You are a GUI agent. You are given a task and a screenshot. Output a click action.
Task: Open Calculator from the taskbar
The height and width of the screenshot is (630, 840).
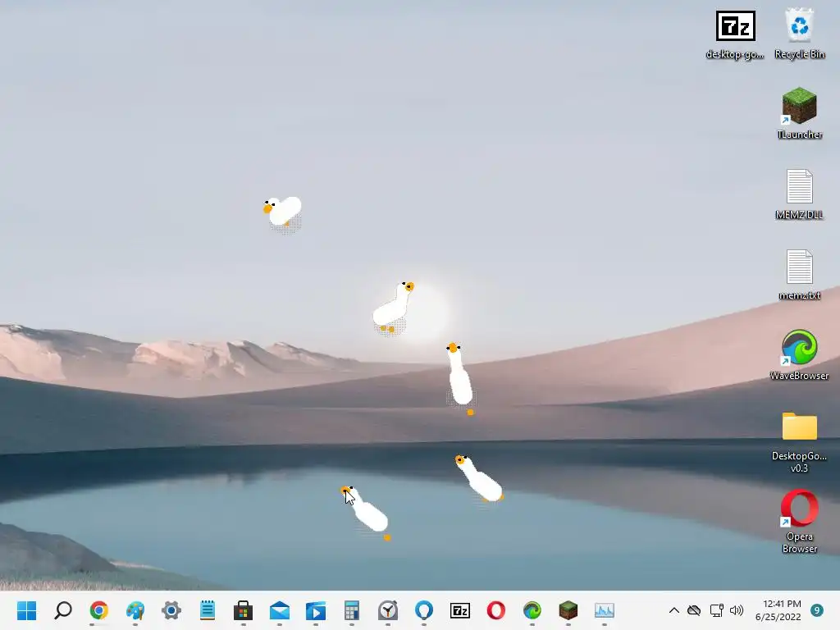pyautogui.click(x=351, y=610)
